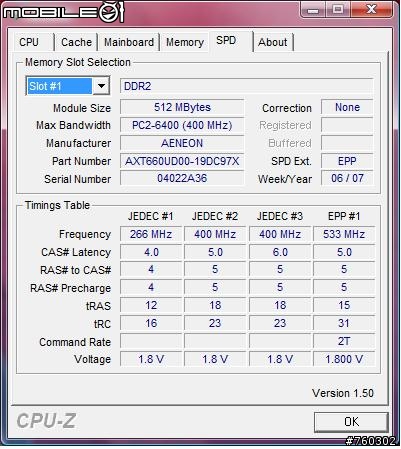Click JEDEC #1 voltage 1.8 V
This screenshot has width=401, height=449.
(151, 360)
